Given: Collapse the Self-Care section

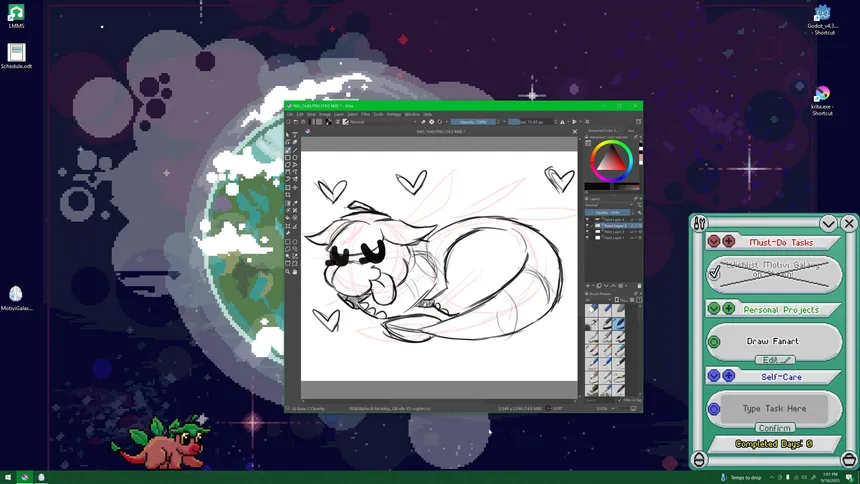Looking at the screenshot, I should (x=713, y=376).
